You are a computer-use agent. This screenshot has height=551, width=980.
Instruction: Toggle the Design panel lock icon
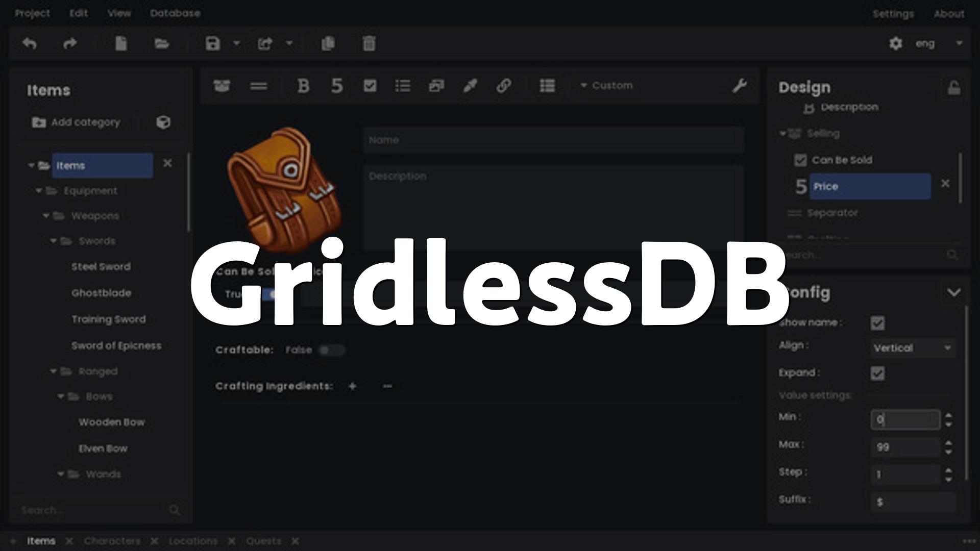point(954,88)
